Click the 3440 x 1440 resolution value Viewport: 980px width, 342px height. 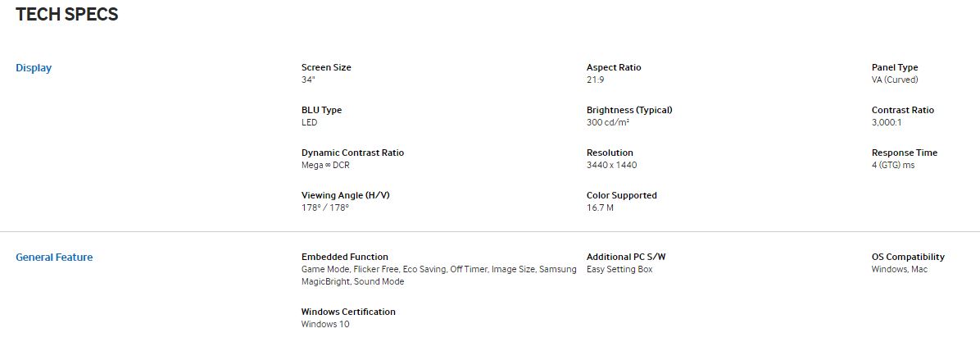[611, 165]
